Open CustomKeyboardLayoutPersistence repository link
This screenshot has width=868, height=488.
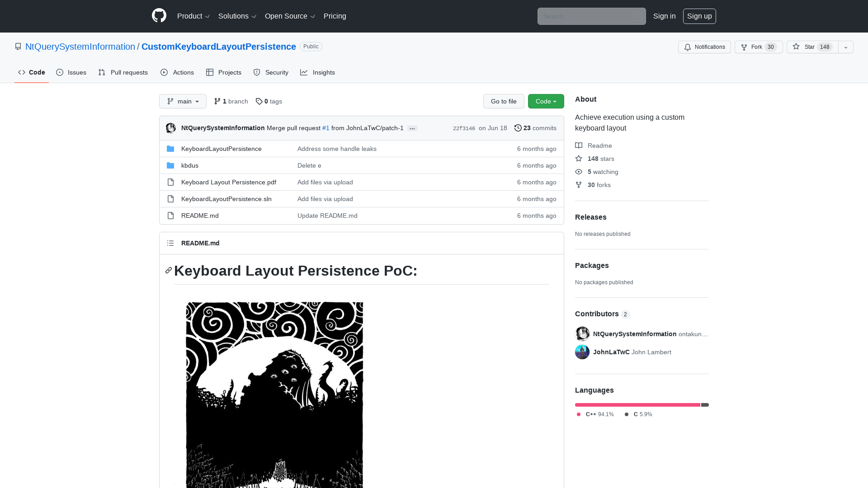point(219,47)
